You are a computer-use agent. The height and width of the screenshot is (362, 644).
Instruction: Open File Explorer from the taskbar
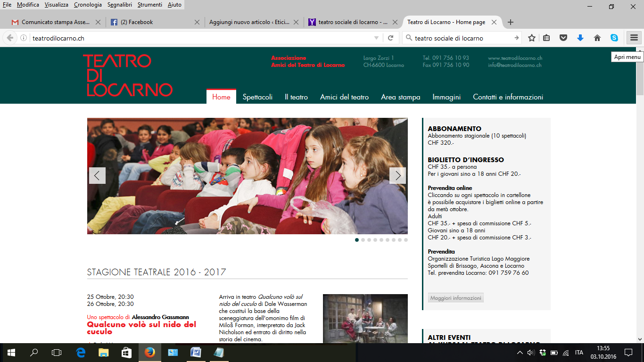tap(103, 353)
